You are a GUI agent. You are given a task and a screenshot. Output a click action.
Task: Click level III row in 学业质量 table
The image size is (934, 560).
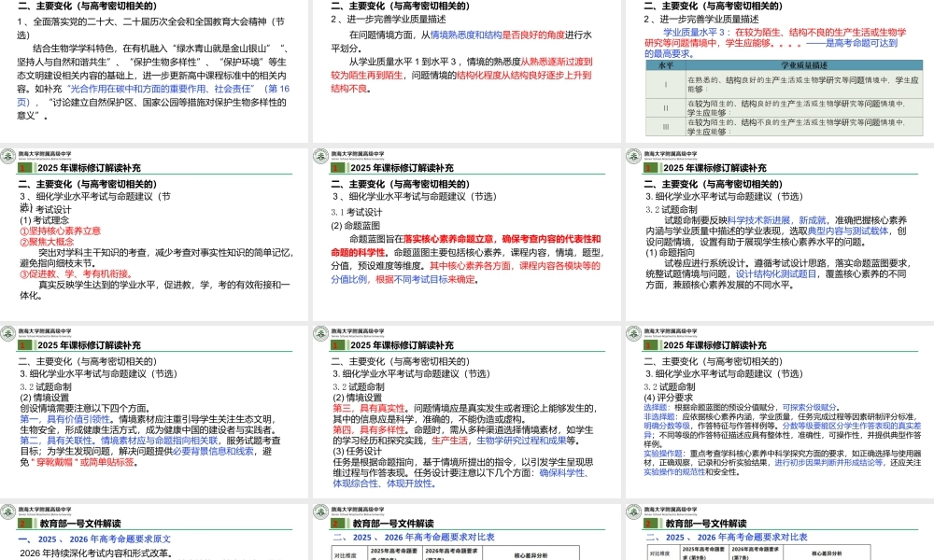pos(785,127)
